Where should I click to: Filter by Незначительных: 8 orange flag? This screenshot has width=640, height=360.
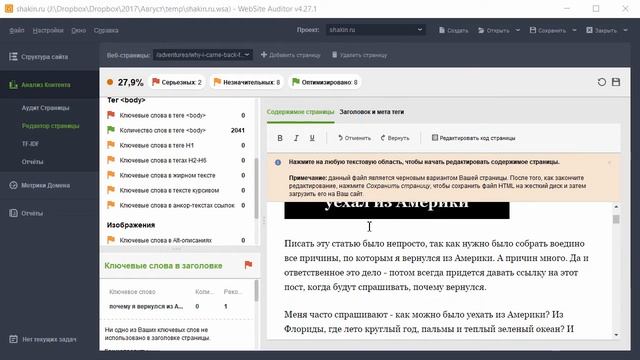click(247, 82)
